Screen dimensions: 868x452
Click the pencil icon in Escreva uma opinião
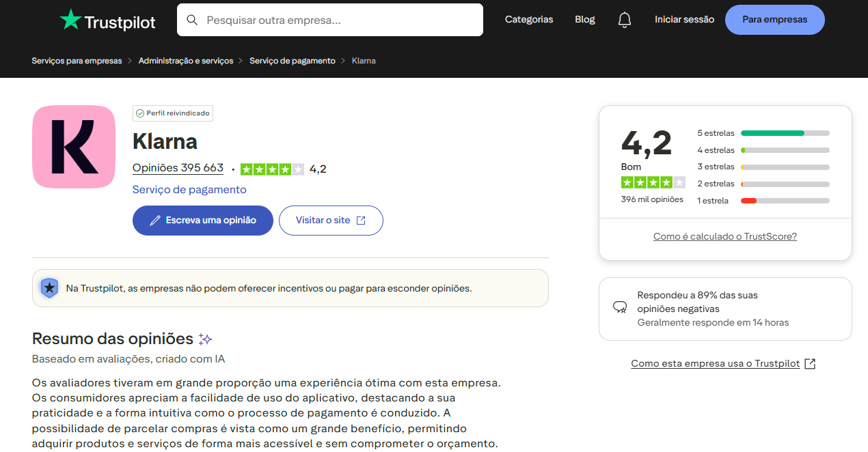click(x=155, y=221)
